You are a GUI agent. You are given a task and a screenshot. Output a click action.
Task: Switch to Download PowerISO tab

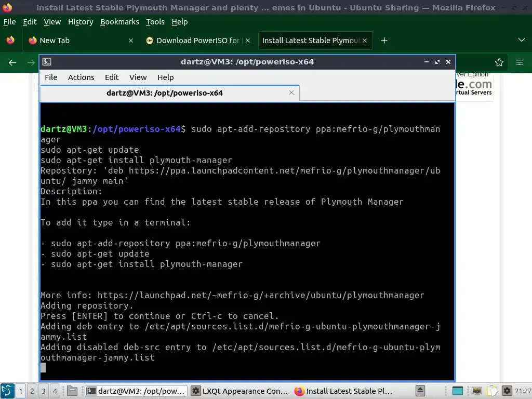click(x=198, y=41)
